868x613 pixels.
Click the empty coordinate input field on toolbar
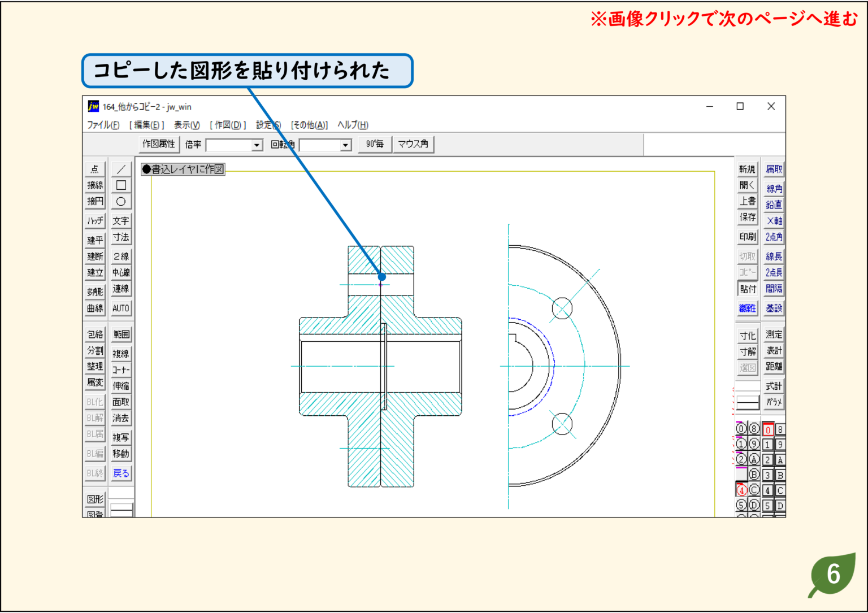[x=713, y=144]
